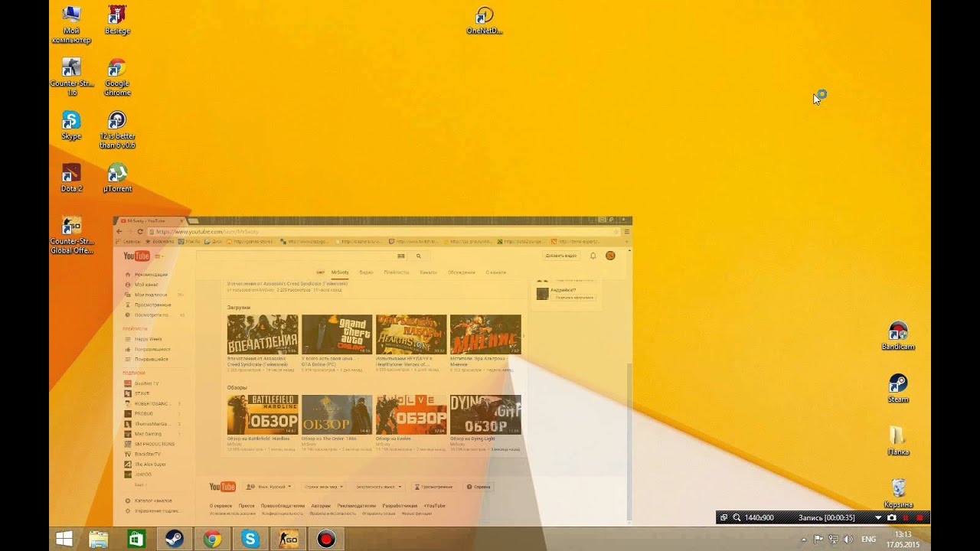Open CS:GO from the taskbar
This screenshot has width=980, height=551.
[x=289, y=539]
